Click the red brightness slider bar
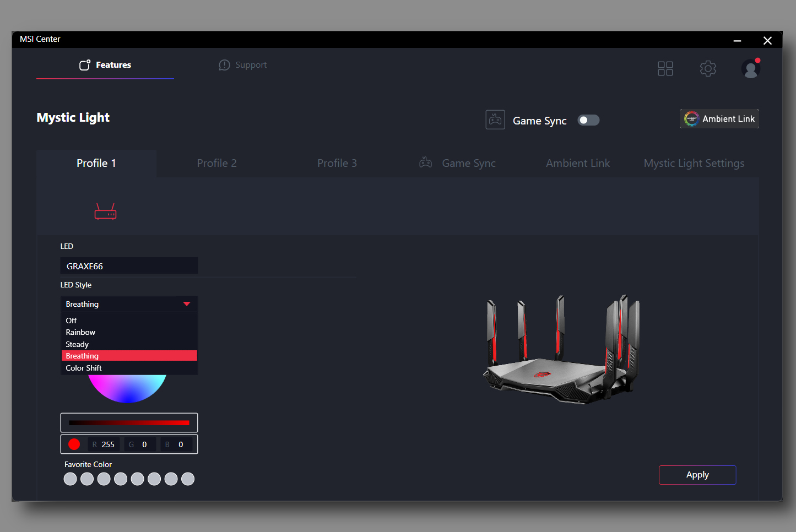This screenshot has width=796, height=532. coord(129,422)
